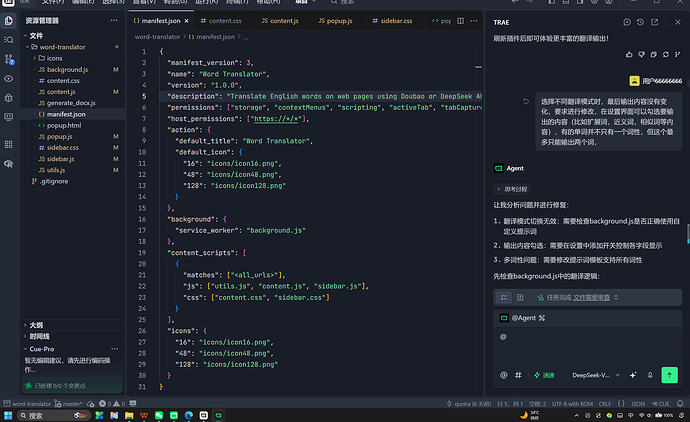This screenshot has width=690, height=422.
Task: Open Microsoft Edge from the taskbar
Action: (x=189, y=415)
